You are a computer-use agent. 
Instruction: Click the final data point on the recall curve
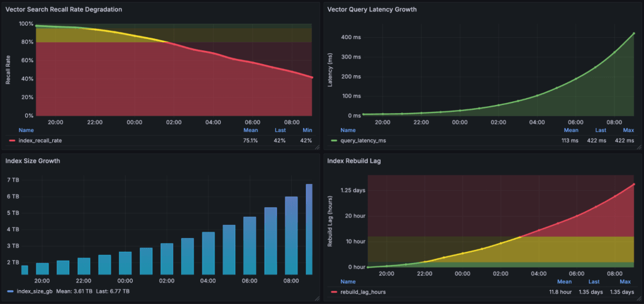pos(312,77)
